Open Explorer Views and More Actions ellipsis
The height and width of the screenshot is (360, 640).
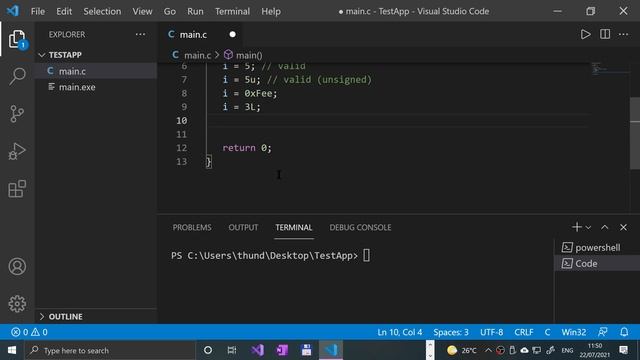(140, 34)
